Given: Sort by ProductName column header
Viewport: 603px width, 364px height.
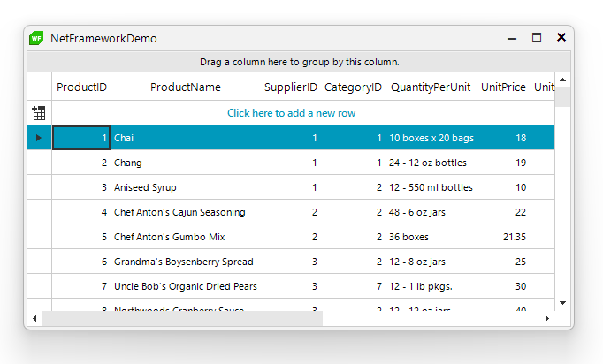Looking at the screenshot, I should [186, 87].
